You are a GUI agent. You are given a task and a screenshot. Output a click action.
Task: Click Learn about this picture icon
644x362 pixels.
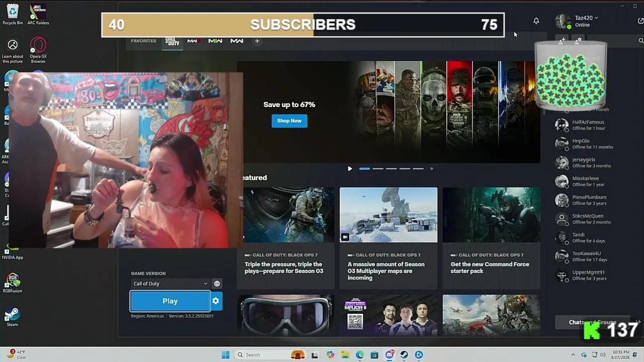click(13, 51)
